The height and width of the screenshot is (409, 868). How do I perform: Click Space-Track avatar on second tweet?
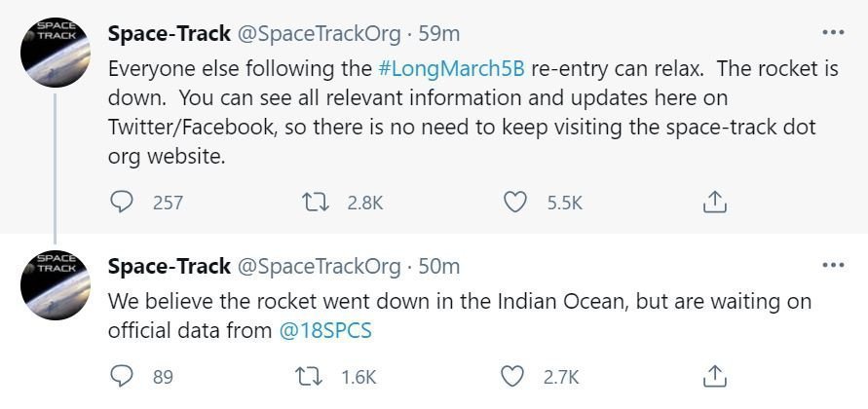tap(55, 285)
